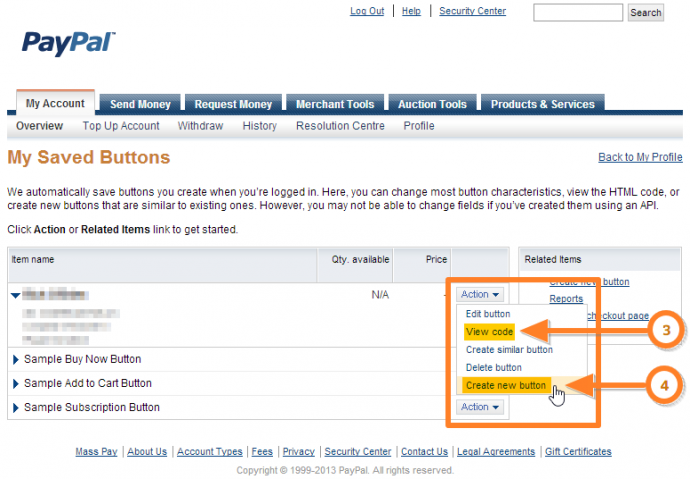Click Sample Add to Cart Button text
690x479 pixels.
pos(88,383)
